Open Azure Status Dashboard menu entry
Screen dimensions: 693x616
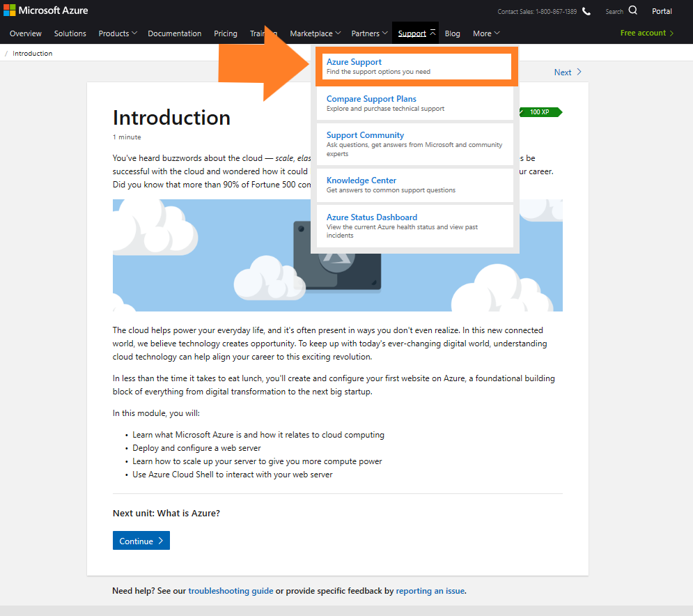415,226
